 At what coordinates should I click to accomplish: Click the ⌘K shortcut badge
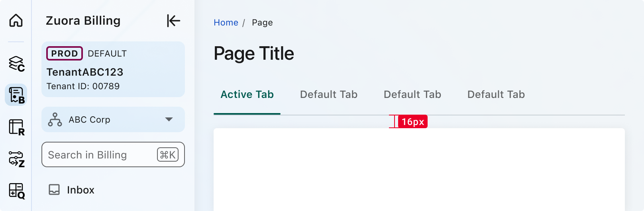168,155
